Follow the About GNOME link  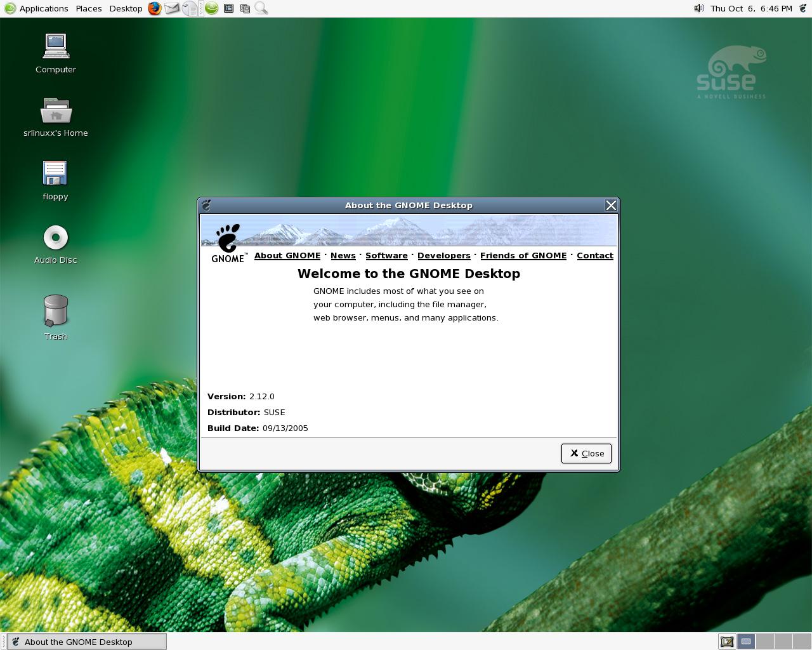287,255
